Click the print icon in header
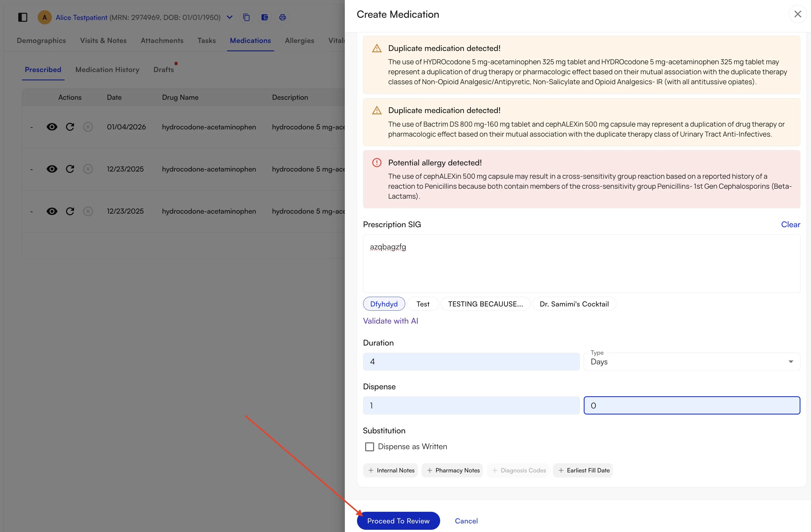Image resolution: width=811 pixels, height=532 pixels. click(282, 17)
